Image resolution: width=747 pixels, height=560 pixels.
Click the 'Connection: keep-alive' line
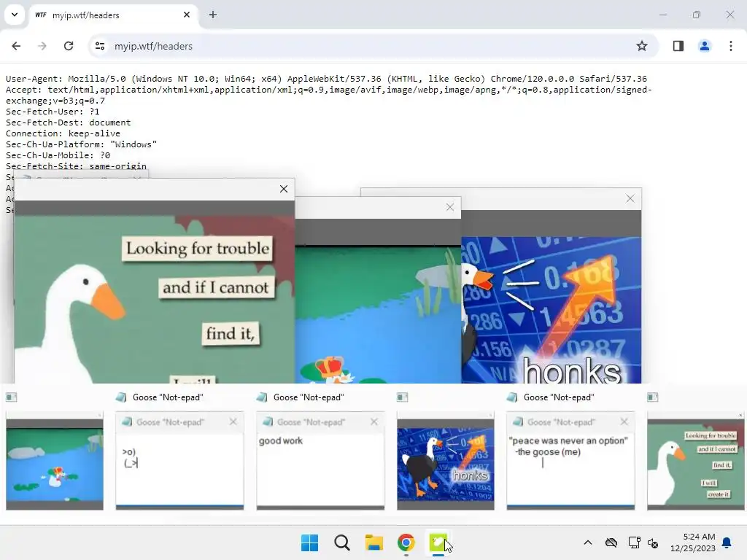(63, 133)
